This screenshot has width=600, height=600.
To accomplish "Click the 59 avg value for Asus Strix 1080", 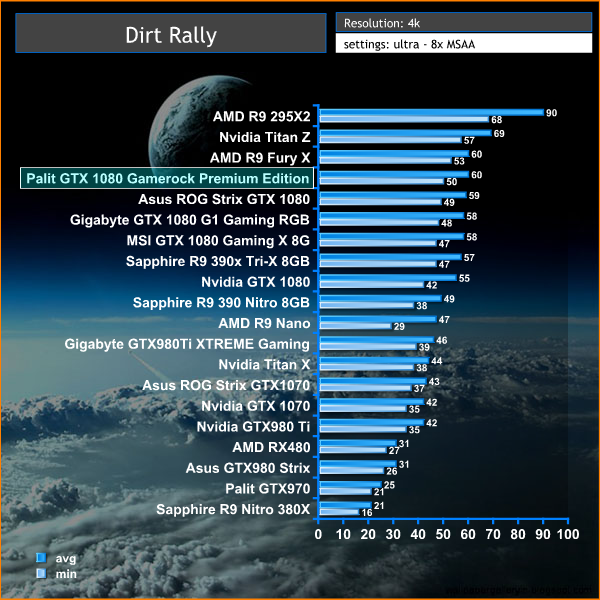I will click(x=474, y=196).
